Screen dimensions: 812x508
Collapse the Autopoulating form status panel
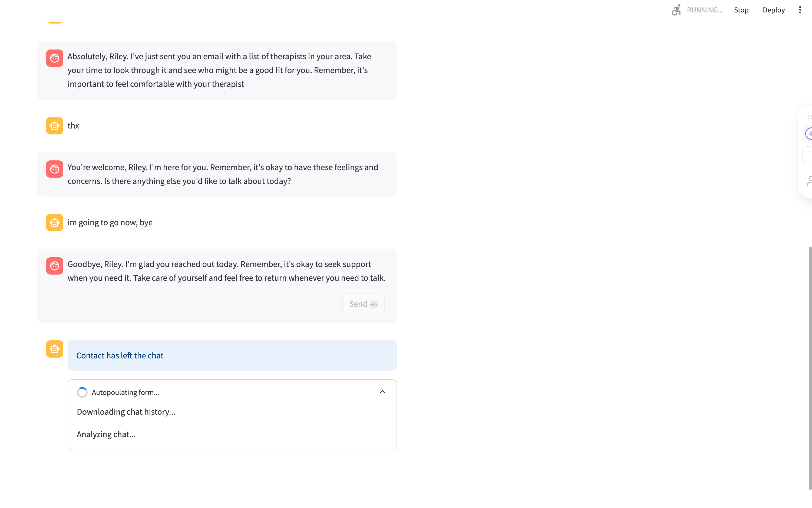382,392
